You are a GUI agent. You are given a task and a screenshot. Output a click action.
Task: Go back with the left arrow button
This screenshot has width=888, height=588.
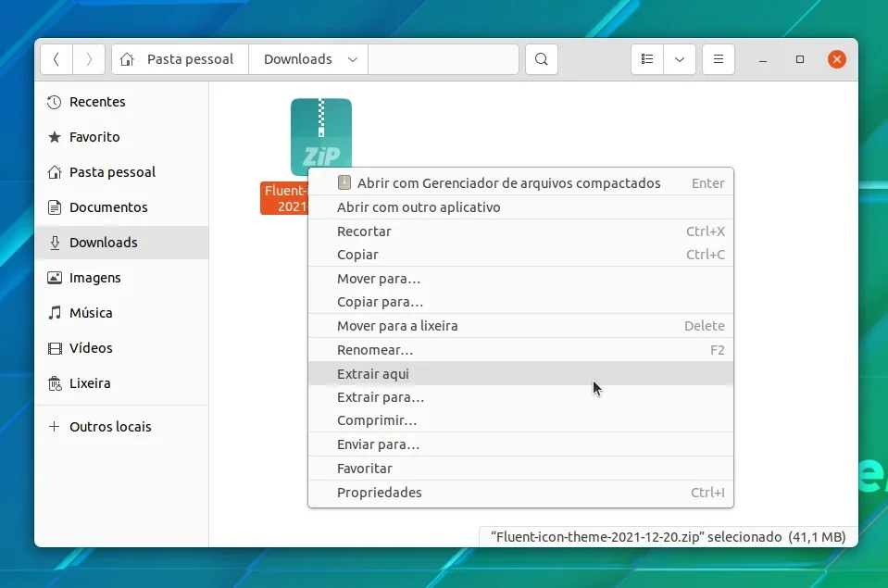click(x=56, y=59)
